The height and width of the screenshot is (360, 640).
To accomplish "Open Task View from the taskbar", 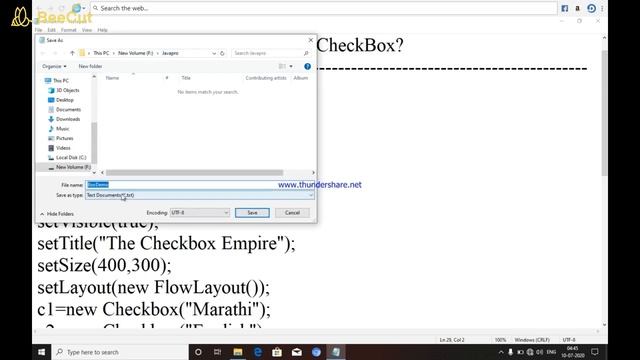I will pyautogui.click(x=218, y=352).
